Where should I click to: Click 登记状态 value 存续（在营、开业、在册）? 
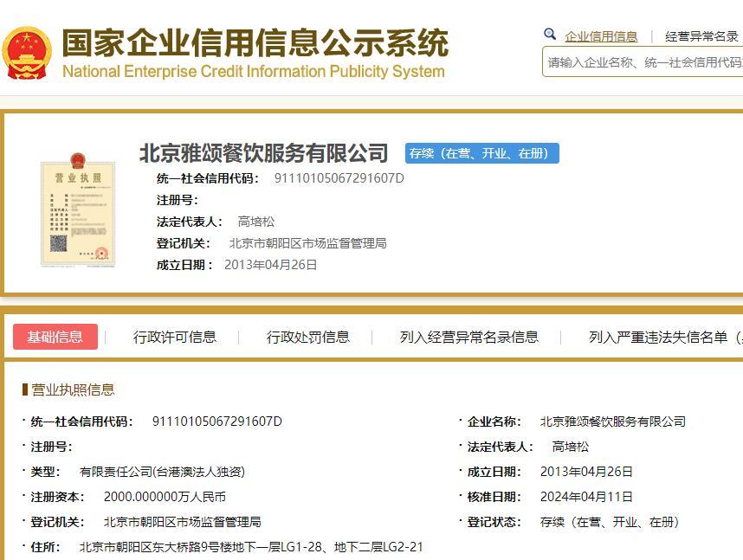tap(610, 522)
